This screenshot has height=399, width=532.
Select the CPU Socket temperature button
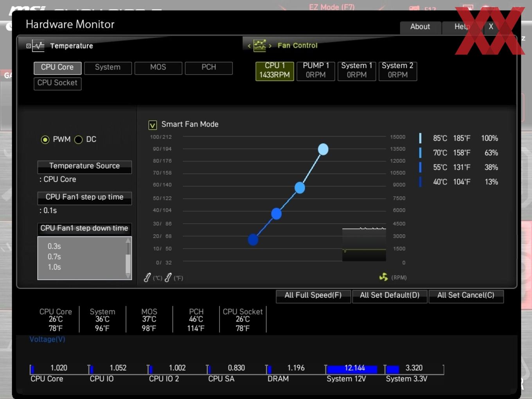pyautogui.click(x=58, y=83)
